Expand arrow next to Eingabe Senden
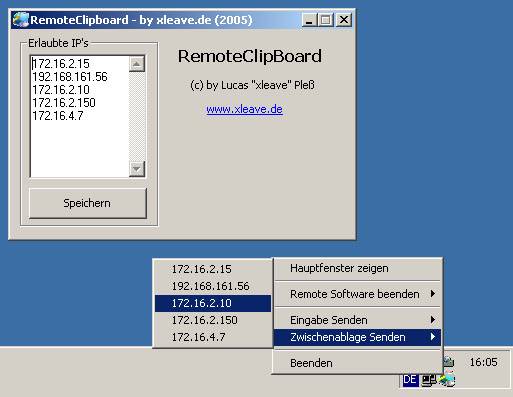The width and height of the screenshot is (513, 397). (x=433, y=320)
